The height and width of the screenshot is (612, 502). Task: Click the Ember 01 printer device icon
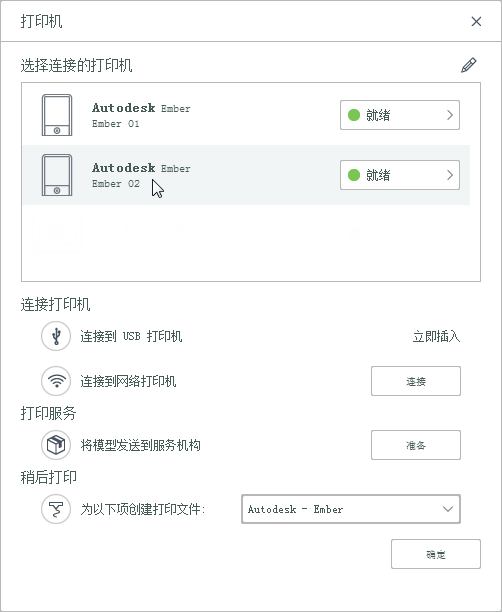[57, 115]
